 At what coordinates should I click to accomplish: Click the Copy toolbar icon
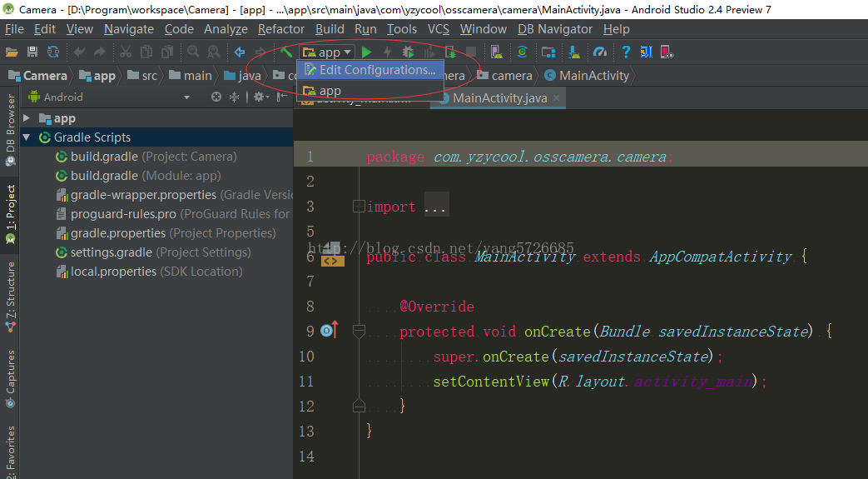click(146, 52)
